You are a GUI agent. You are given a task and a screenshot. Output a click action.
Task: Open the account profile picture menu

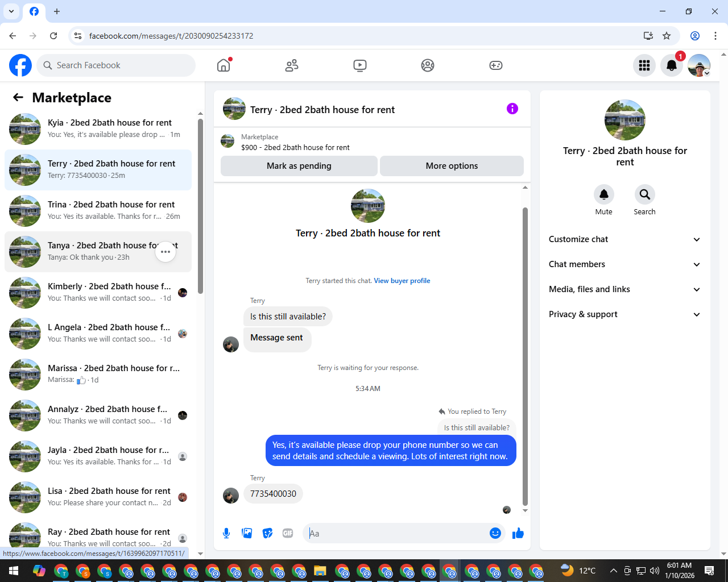699,65
